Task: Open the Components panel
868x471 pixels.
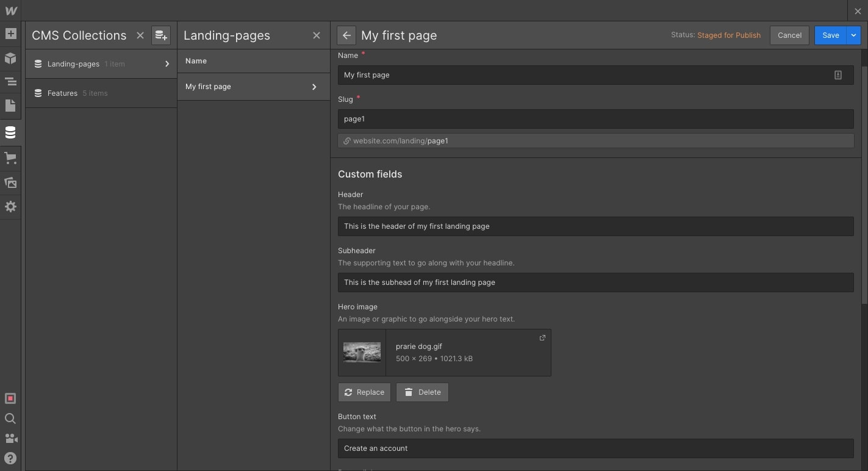Action: pos(10,58)
